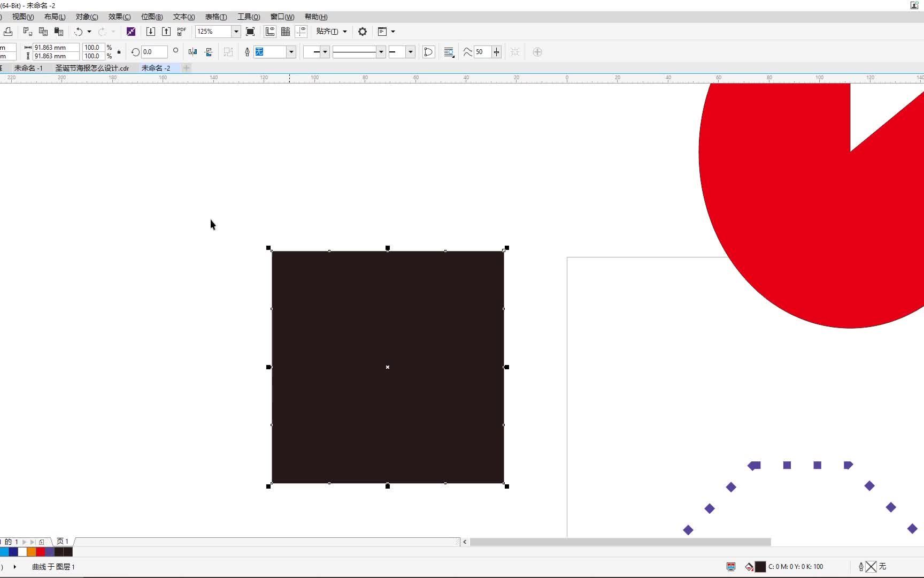Toggle the show rulers icon
The image size is (924, 578).
(270, 32)
